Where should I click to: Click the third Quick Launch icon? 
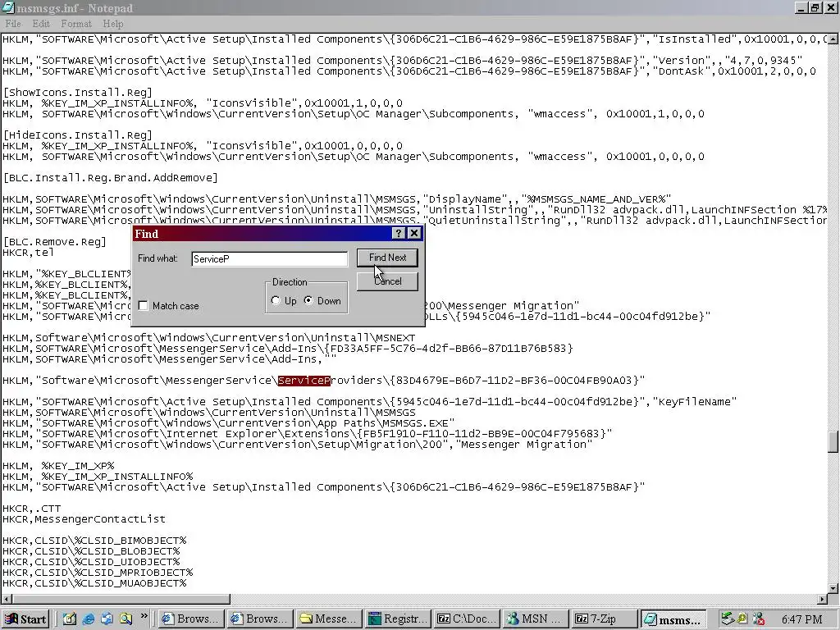[107, 619]
